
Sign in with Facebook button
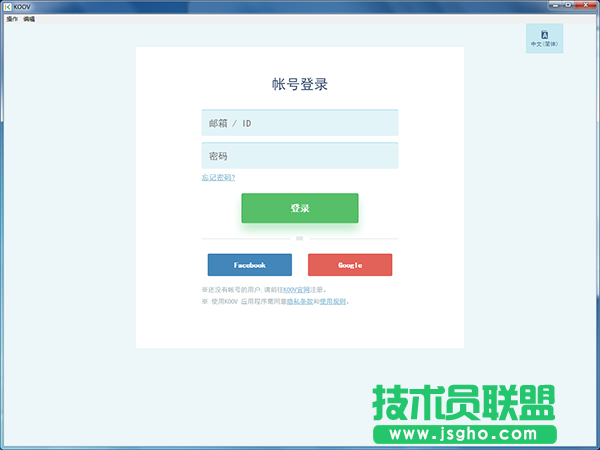click(249, 265)
